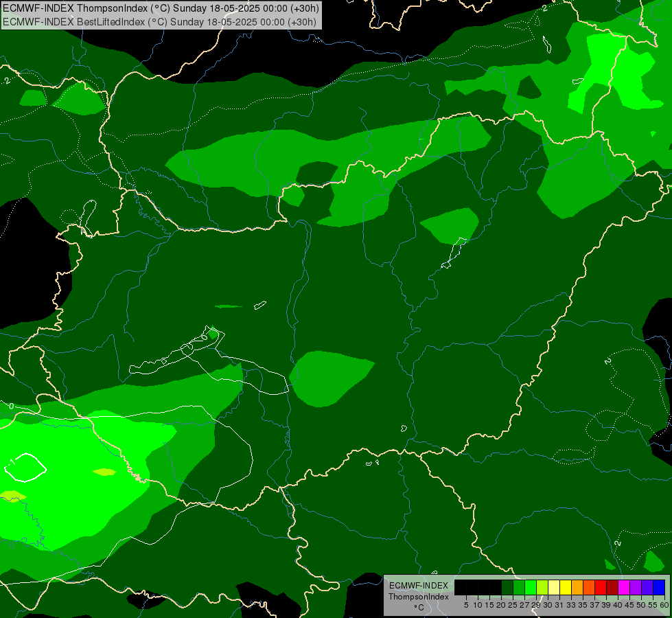Screen dimensions: 672x618
Task: Pick the dark red 39–40 legend swatch
Action: 612,587
